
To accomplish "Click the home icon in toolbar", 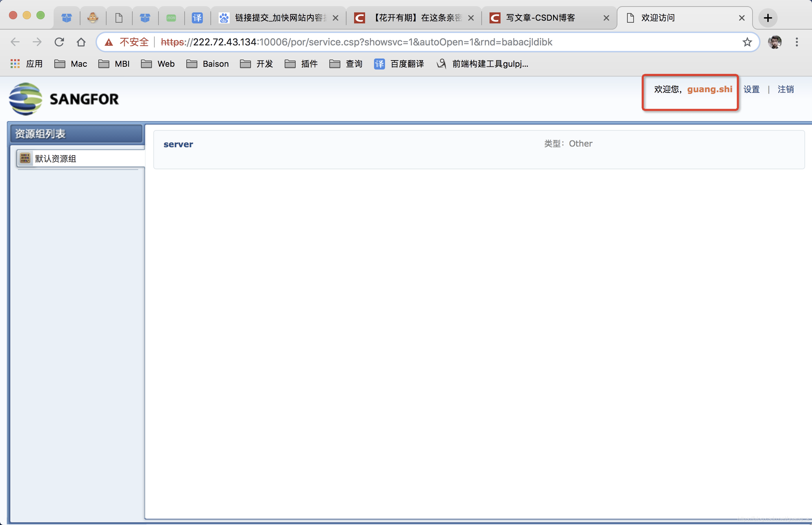I will (x=81, y=42).
